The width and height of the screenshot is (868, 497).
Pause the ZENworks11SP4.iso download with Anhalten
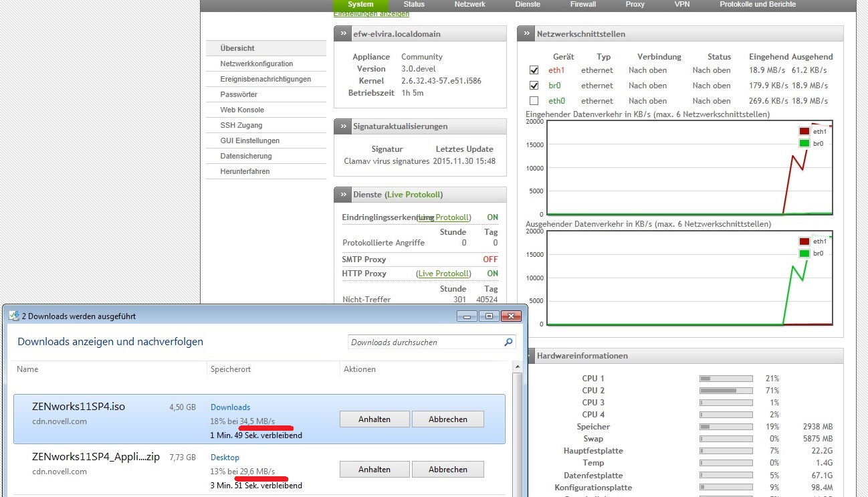pos(374,419)
